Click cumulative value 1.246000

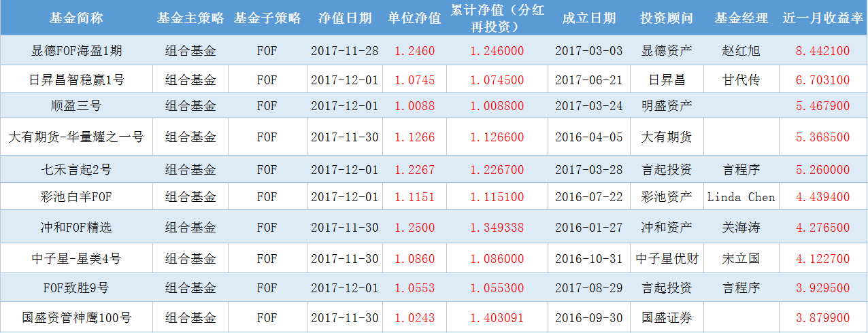(497, 51)
